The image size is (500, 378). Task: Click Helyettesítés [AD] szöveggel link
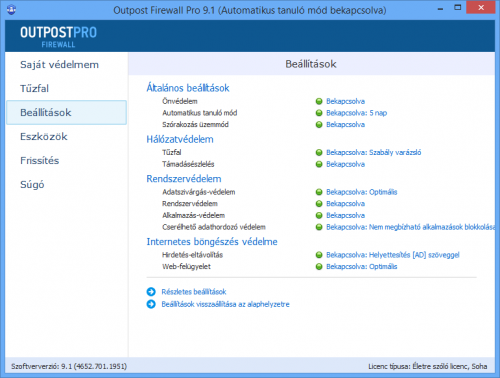[393, 255]
